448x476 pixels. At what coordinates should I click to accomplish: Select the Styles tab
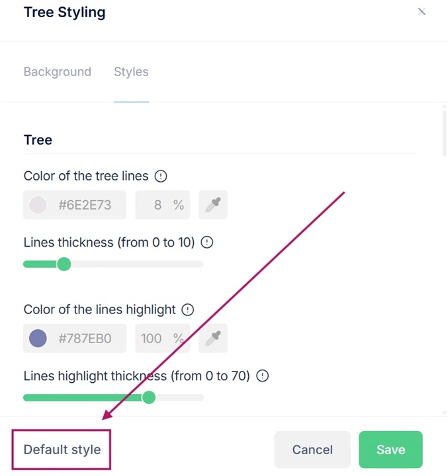tap(131, 72)
